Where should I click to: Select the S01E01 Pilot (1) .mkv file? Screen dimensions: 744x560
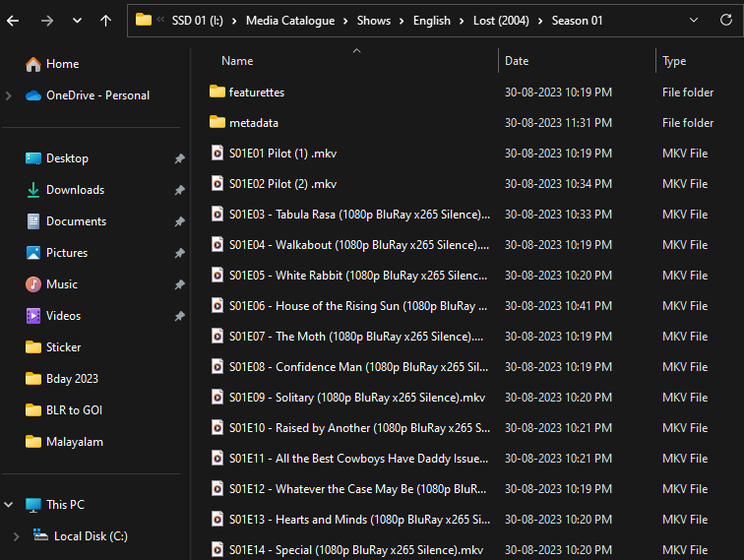[282, 154]
